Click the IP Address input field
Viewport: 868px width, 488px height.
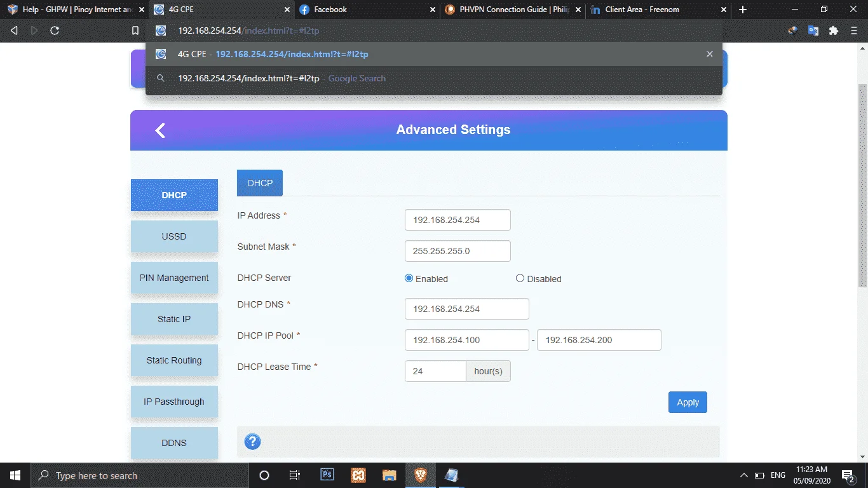458,220
